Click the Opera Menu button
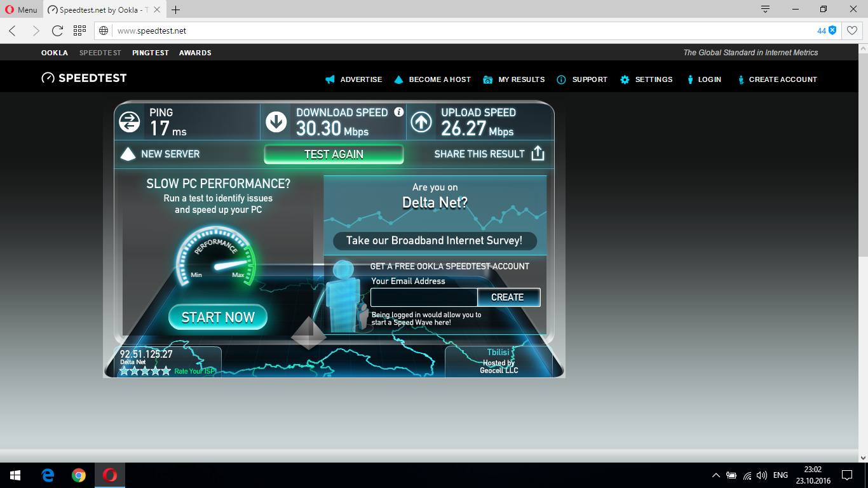868x488 pixels. click(21, 10)
